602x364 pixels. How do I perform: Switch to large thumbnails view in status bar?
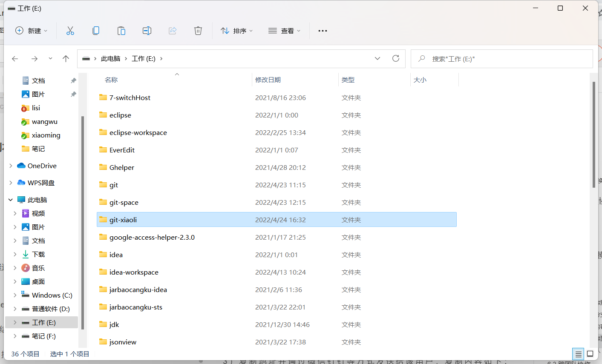[590, 354]
